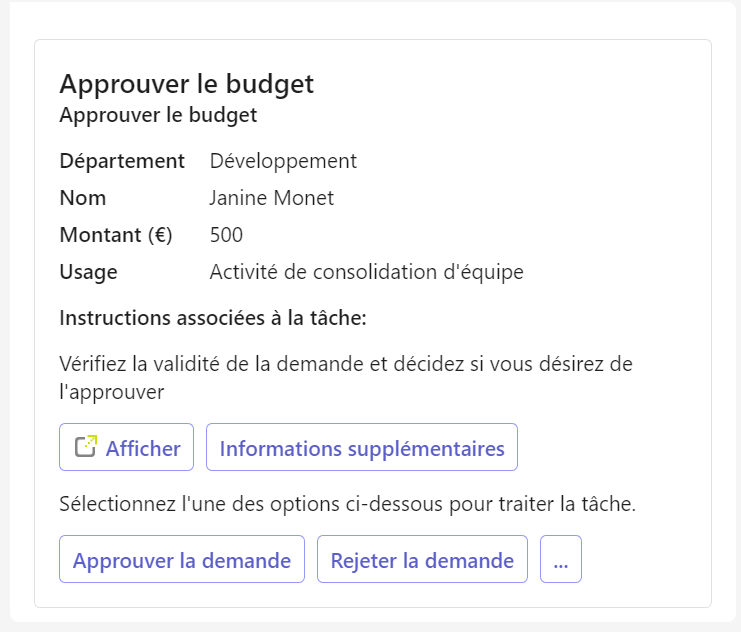The image size is (741, 632).
Task: Click the open-external icon beside Afficher
Action: (x=86, y=447)
